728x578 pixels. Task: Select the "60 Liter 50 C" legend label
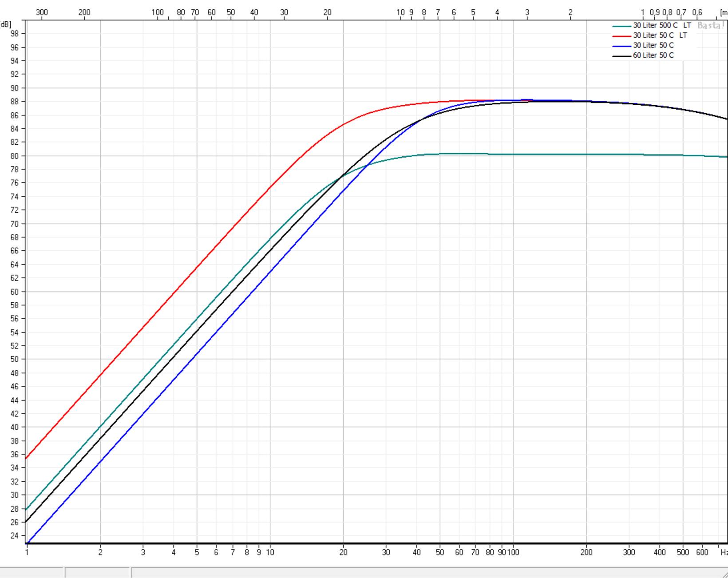[653, 55]
